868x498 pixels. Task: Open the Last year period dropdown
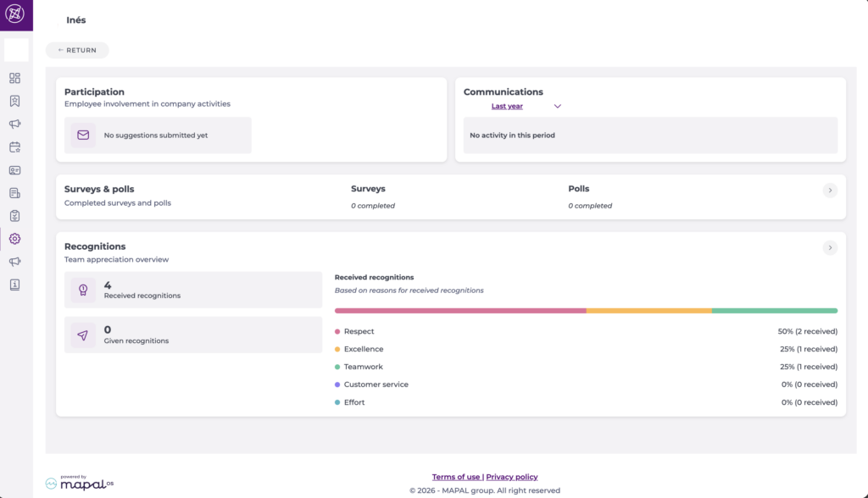[526, 106]
